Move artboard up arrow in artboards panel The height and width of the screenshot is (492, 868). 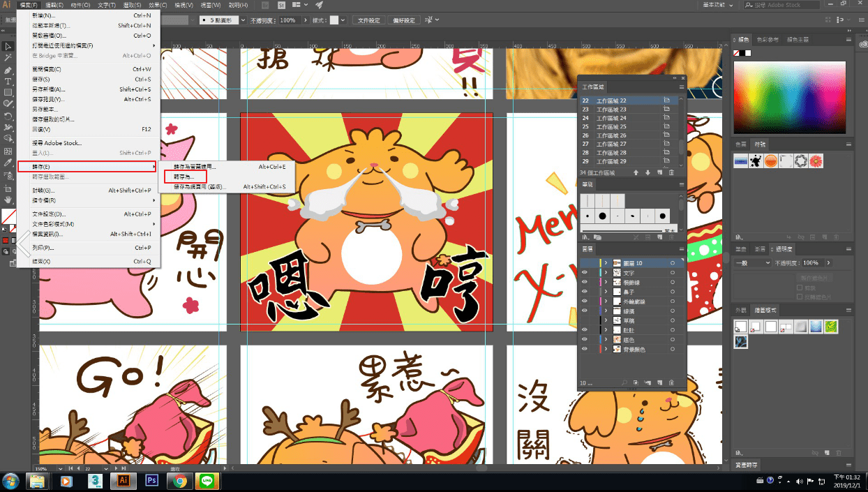pos(636,172)
